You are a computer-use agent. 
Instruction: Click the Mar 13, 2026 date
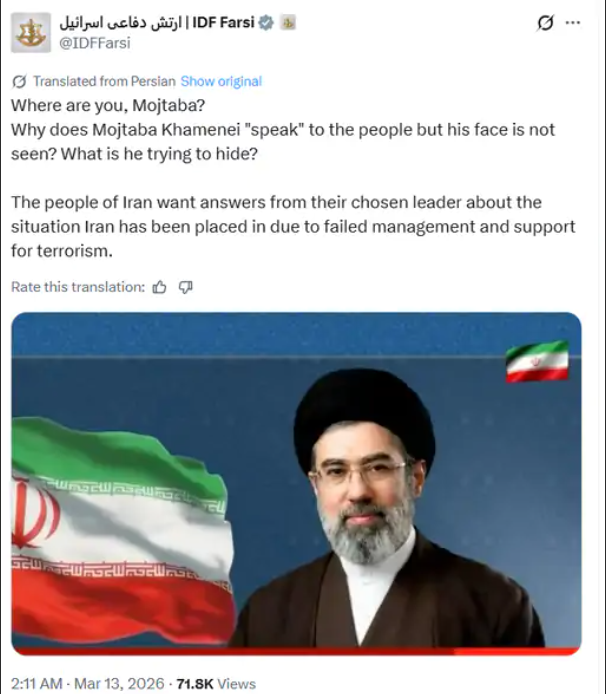[119, 684]
